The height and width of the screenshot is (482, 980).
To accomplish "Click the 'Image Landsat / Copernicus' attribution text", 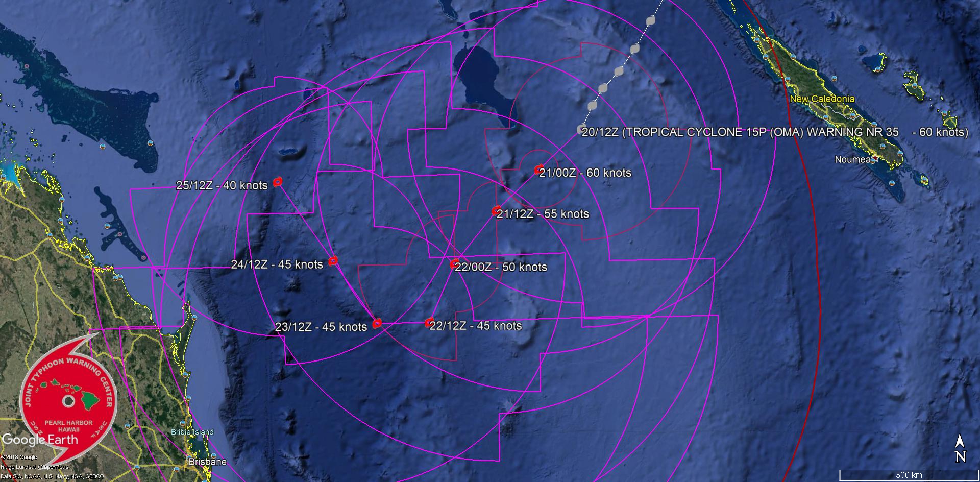I will [x=34, y=467].
